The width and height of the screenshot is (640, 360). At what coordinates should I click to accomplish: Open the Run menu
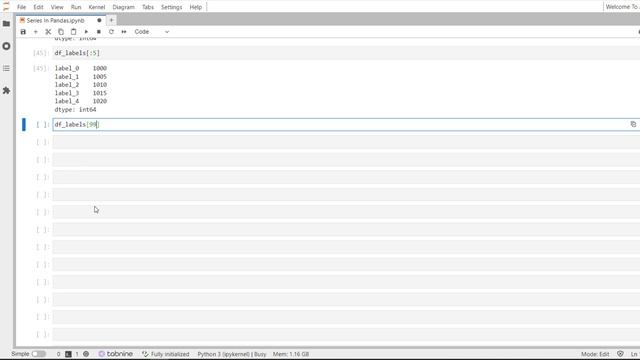[x=76, y=7]
